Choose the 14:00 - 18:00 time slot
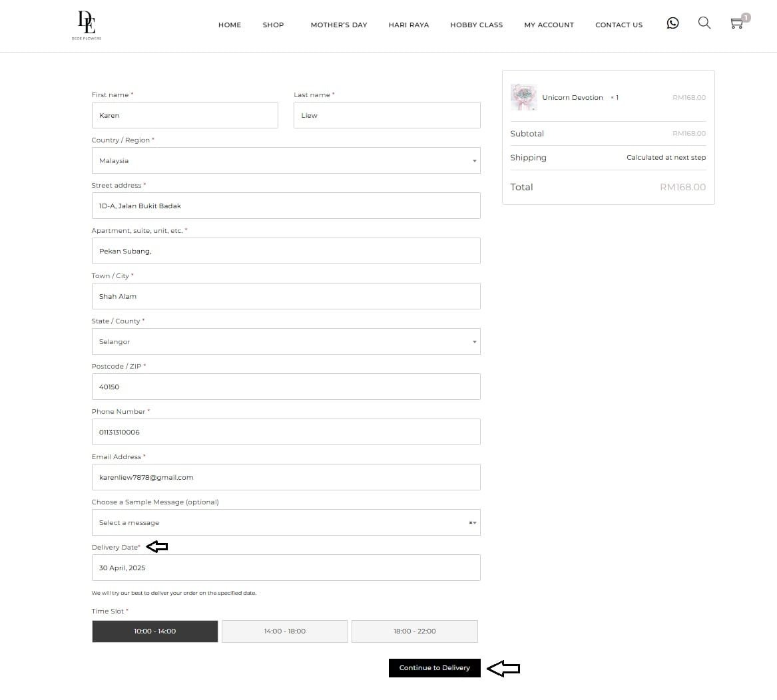The image size is (777, 700). pyautogui.click(x=284, y=631)
